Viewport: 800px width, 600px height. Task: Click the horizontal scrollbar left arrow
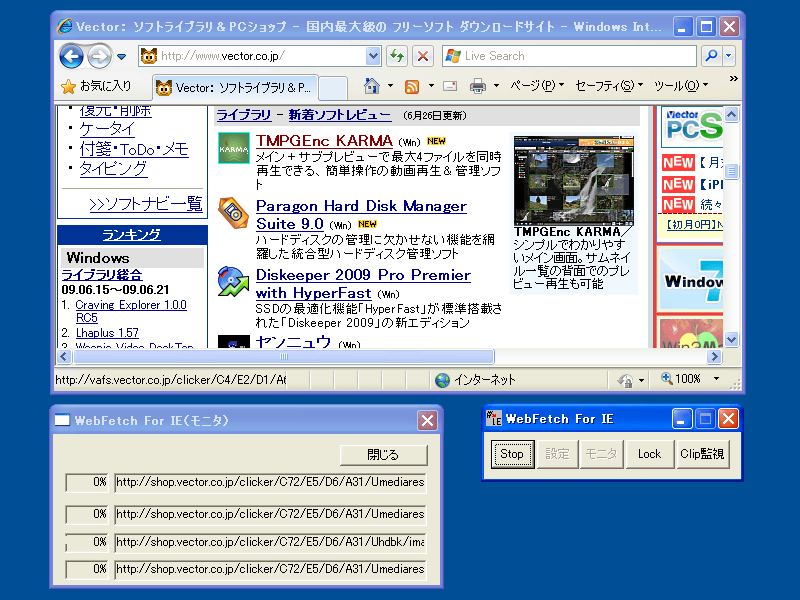click(x=63, y=357)
